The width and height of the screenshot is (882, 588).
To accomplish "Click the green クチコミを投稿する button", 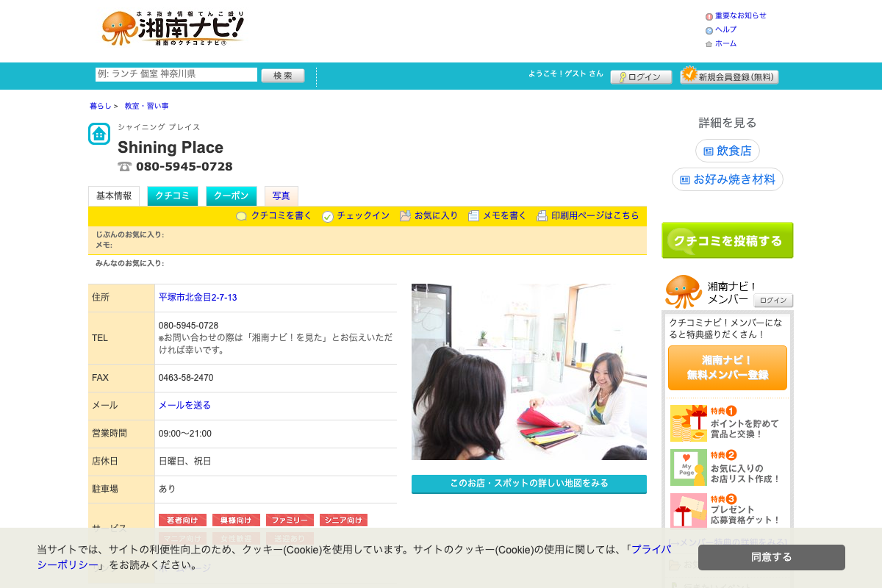I will point(728,240).
